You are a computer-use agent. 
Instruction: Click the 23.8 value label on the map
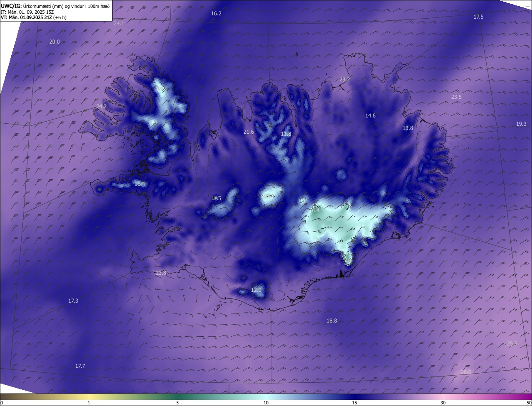pyautogui.click(x=161, y=273)
